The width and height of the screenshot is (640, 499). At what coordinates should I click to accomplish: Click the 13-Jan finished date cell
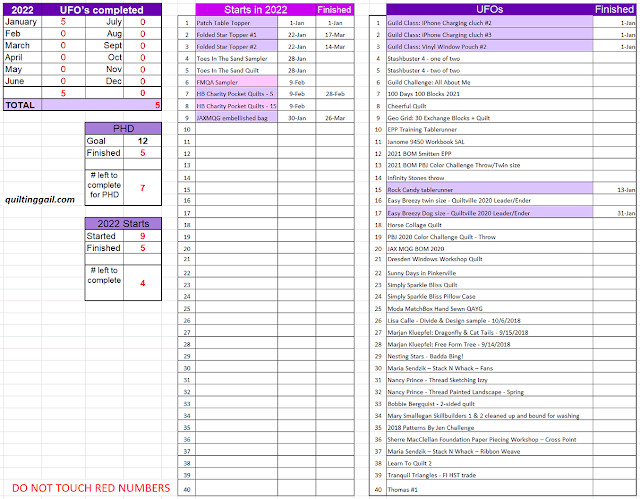pyautogui.click(x=614, y=189)
